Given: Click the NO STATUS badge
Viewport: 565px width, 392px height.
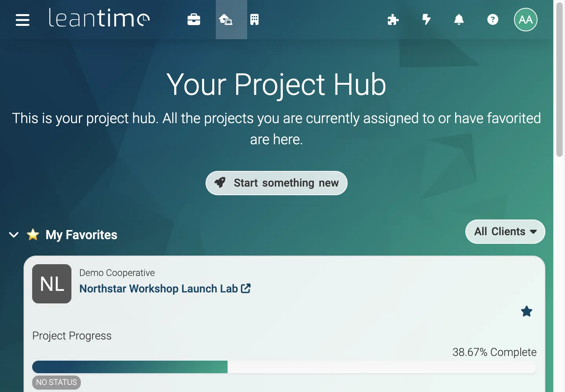Looking at the screenshot, I should click(56, 382).
